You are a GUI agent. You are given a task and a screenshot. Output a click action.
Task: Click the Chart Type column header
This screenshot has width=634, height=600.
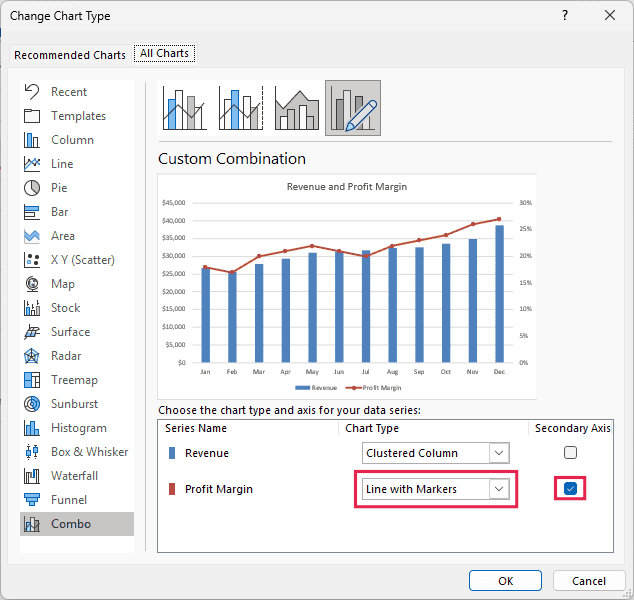[372, 428]
